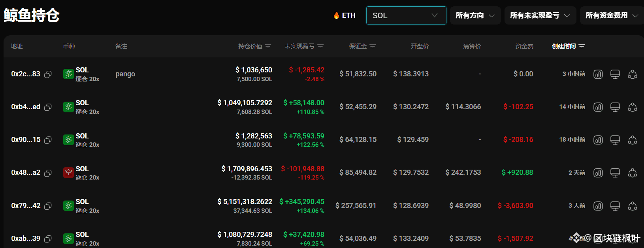This screenshot has height=248, width=644.
Task: Click the pango note for 0x2c...83
Action: click(x=125, y=74)
